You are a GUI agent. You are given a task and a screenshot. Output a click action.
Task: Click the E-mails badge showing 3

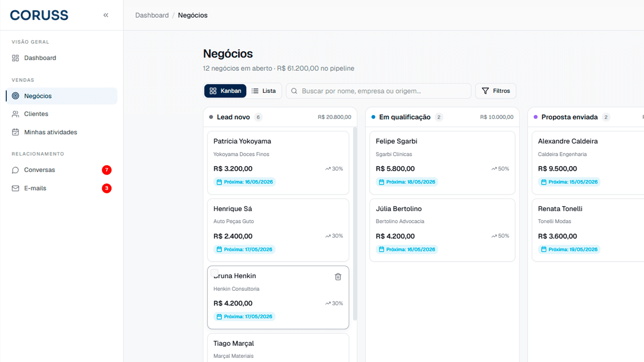point(107,188)
